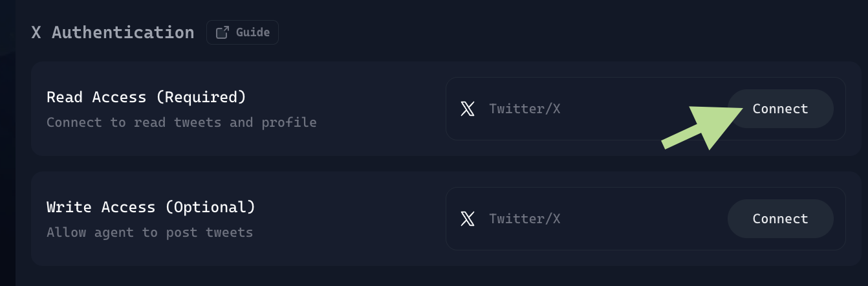Click the Read Access (Required) title

tap(146, 97)
